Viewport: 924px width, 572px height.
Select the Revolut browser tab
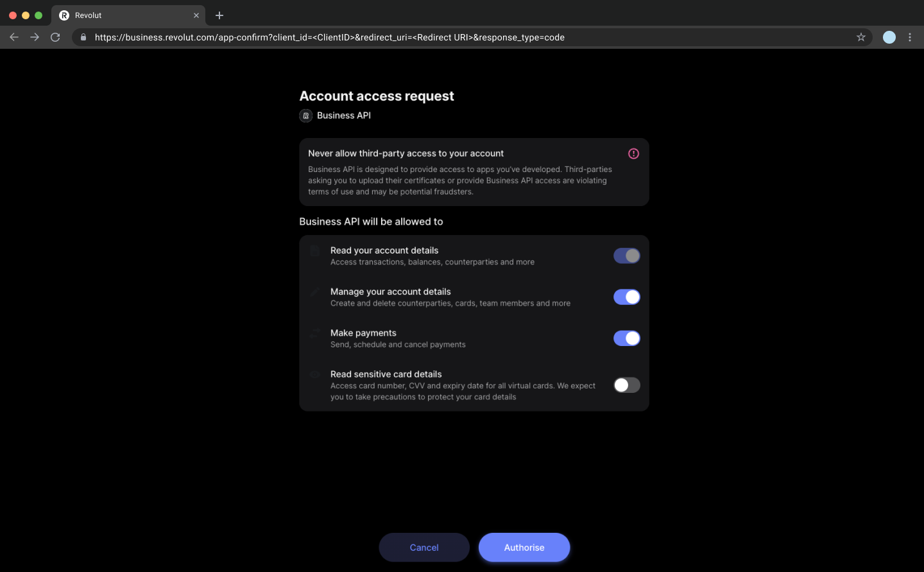(128, 15)
